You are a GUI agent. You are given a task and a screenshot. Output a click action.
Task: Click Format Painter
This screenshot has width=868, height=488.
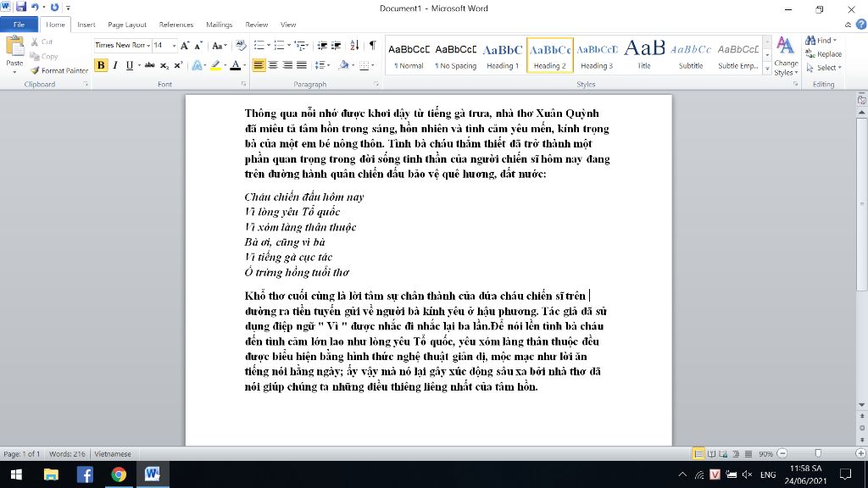click(x=59, y=71)
